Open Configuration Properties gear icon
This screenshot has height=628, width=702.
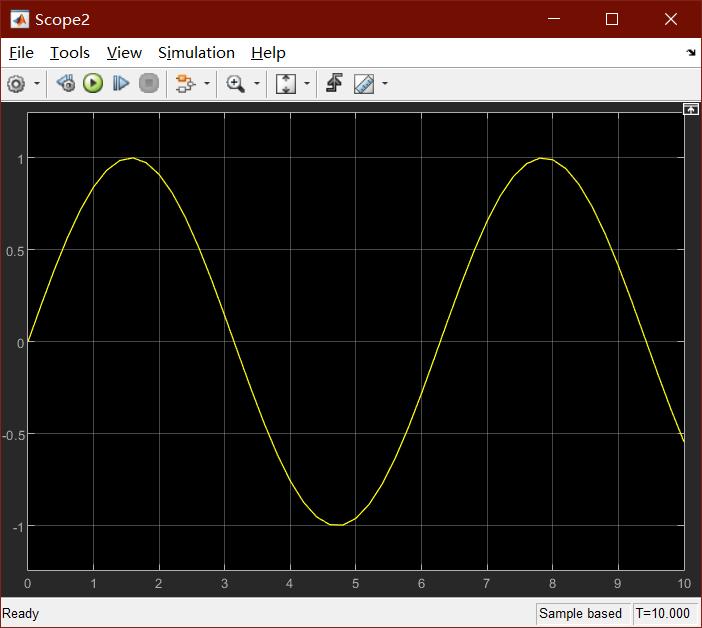(x=17, y=84)
